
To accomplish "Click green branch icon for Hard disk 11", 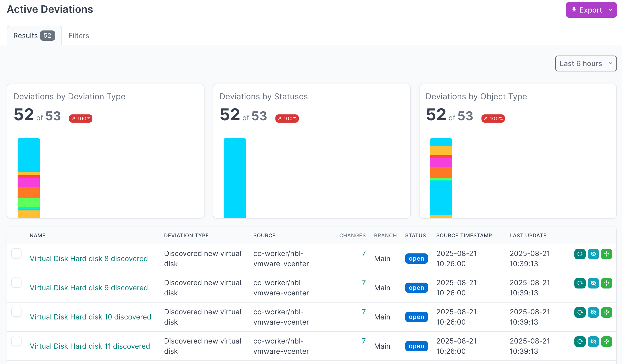I will coord(606,341).
